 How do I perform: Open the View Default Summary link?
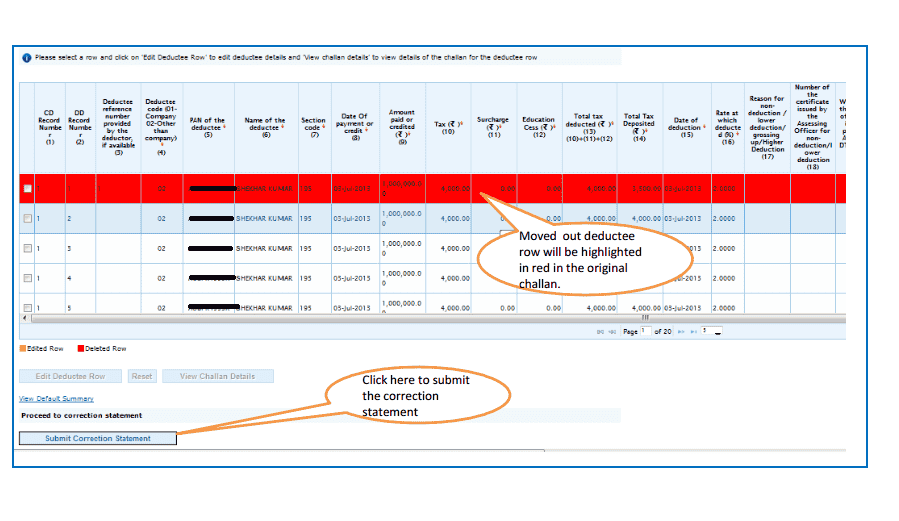tap(56, 398)
